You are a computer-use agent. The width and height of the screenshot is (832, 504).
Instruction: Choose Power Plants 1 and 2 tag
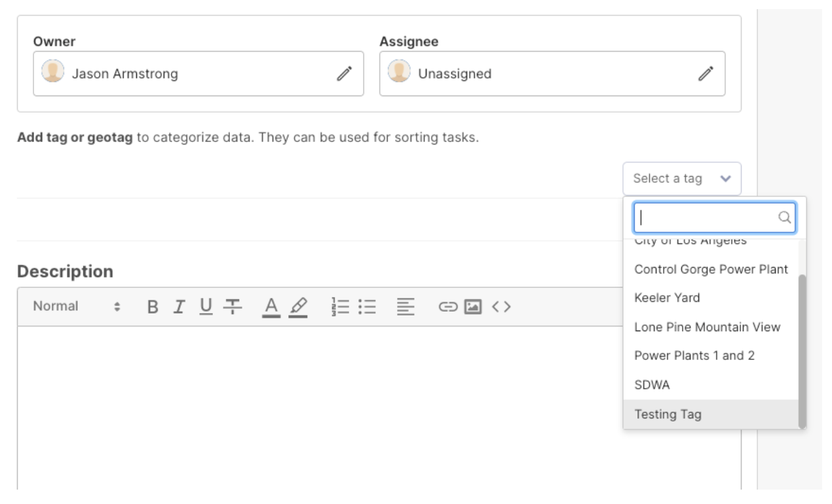[711, 355]
